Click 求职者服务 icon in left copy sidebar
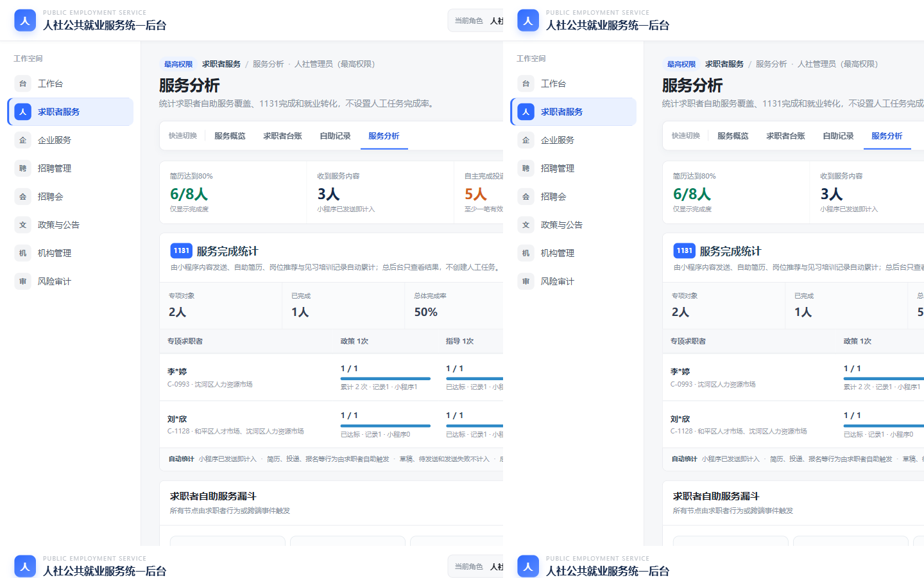Screen dimensions: 924x578 point(22,112)
